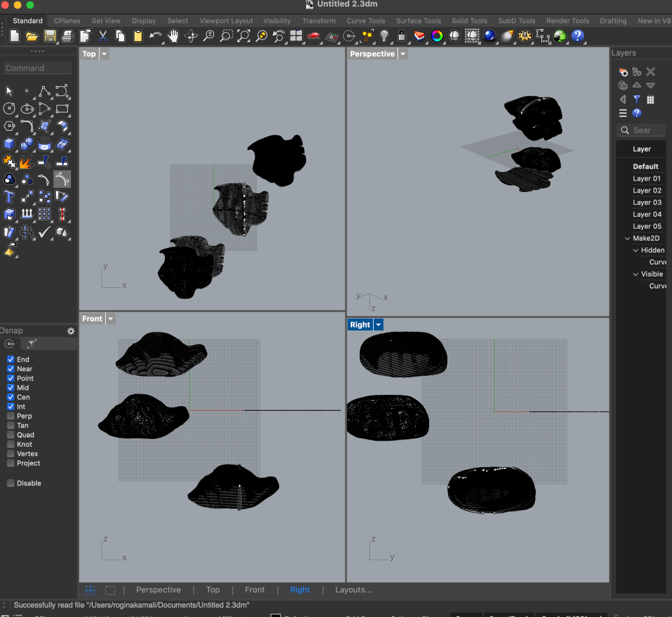
Task: Collapse the Make2D layer group
Action: point(627,239)
